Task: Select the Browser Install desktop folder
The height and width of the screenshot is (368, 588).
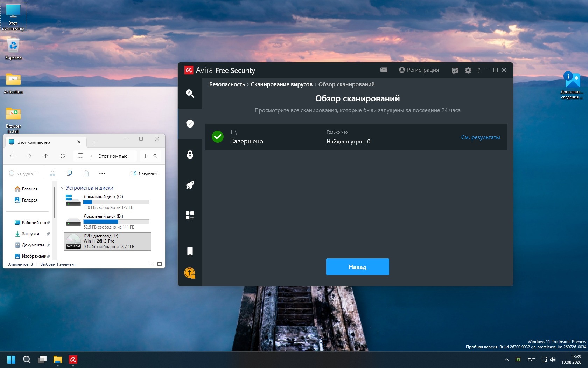Action: (x=13, y=120)
